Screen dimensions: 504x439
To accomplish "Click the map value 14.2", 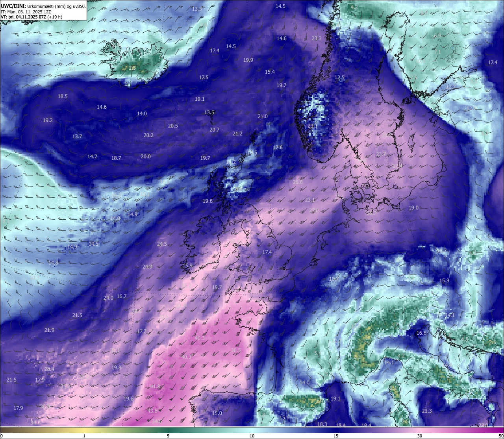I will tap(92, 157).
